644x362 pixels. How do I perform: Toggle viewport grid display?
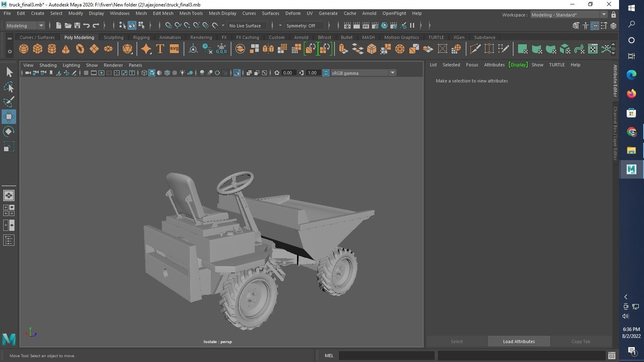[x=86, y=73]
